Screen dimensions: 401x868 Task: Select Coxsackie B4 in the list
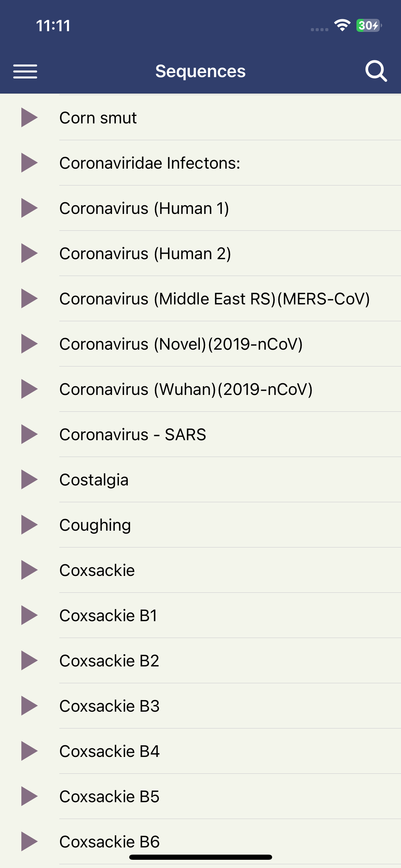pyautogui.click(x=200, y=751)
